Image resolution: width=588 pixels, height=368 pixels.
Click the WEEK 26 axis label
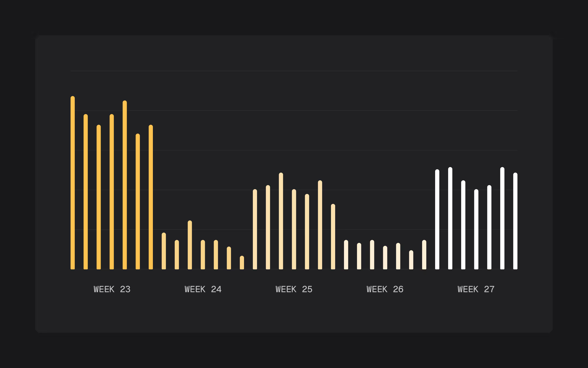(x=385, y=289)
